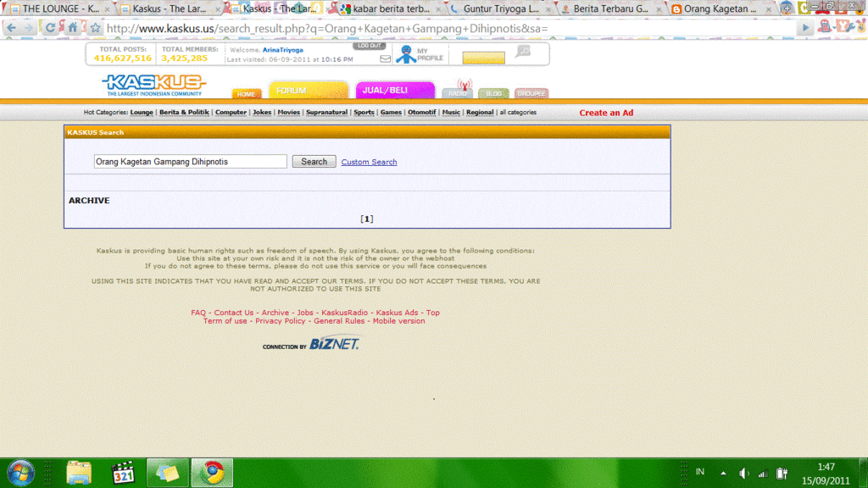Click the home icon in browser toolbar
This screenshot has height=488, width=868.
click(x=73, y=28)
